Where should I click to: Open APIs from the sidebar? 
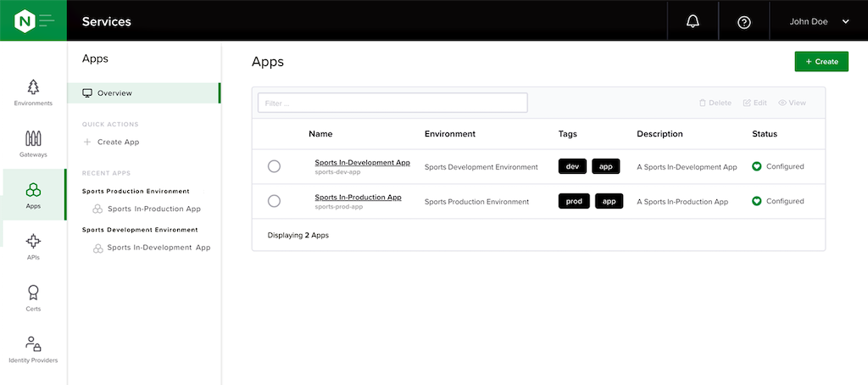click(x=33, y=247)
